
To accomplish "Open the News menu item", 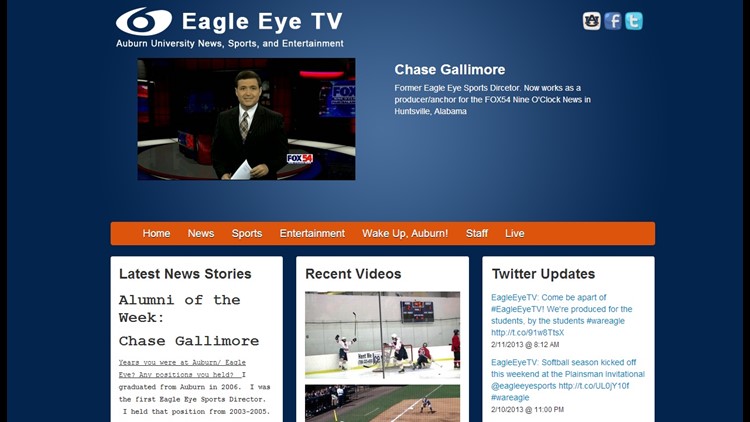I will click(201, 233).
